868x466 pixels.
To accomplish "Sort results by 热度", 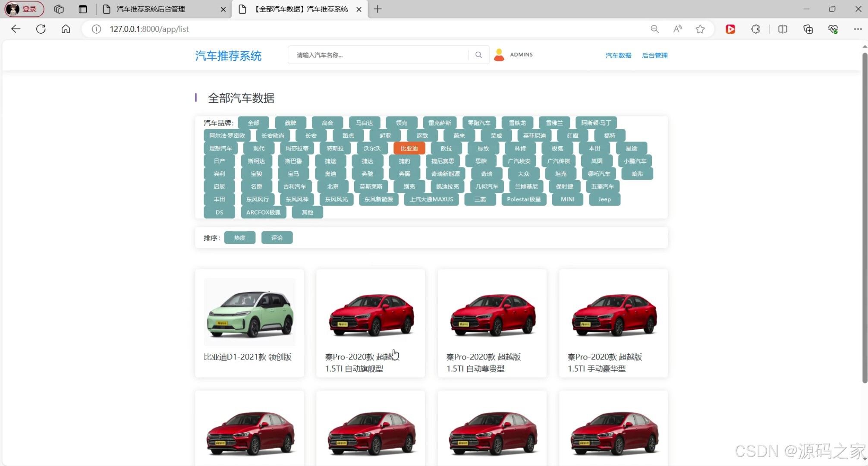I will click(x=240, y=237).
